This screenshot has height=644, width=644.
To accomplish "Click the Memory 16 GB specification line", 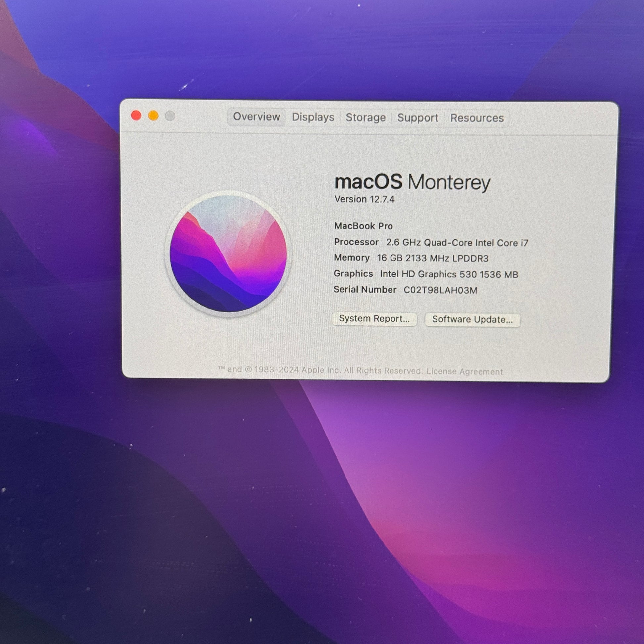I will coord(411,258).
